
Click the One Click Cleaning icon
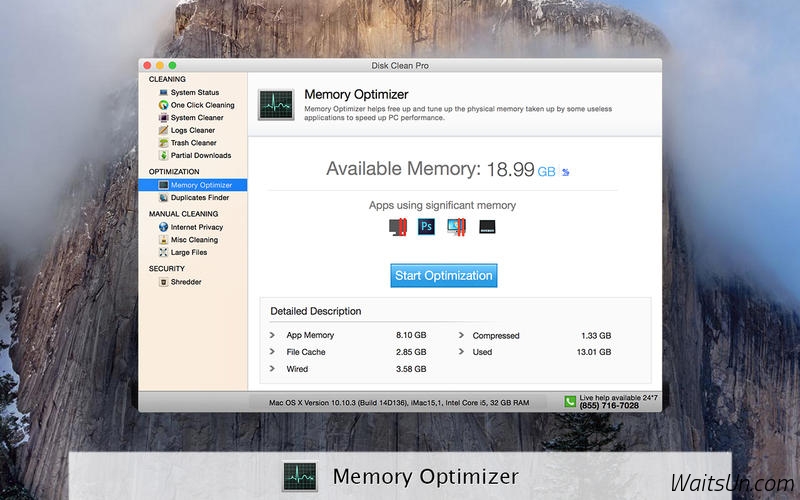(163, 105)
